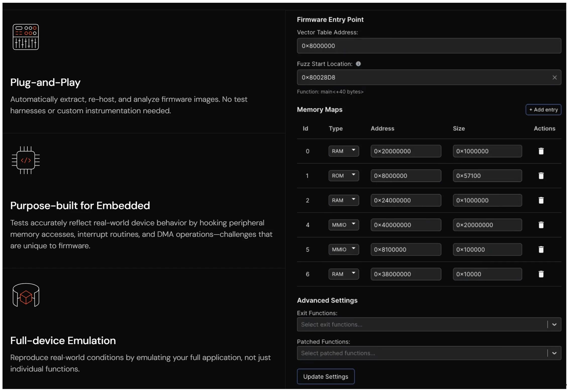Open Type dropdown for entry 2
Screen dimensions: 567x392
click(x=343, y=200)
